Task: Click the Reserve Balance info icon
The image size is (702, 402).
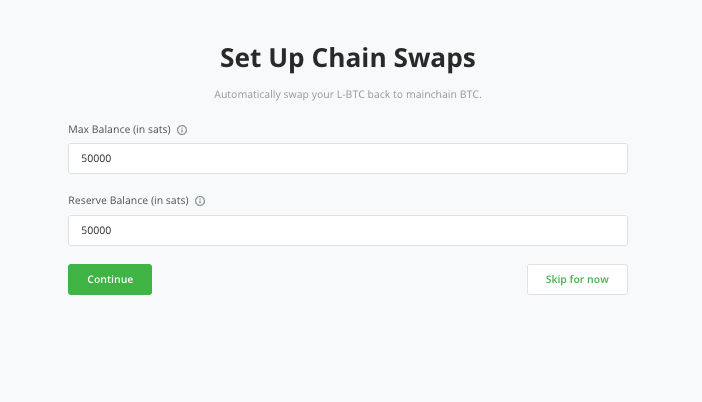Action: (x=200, y=201)
